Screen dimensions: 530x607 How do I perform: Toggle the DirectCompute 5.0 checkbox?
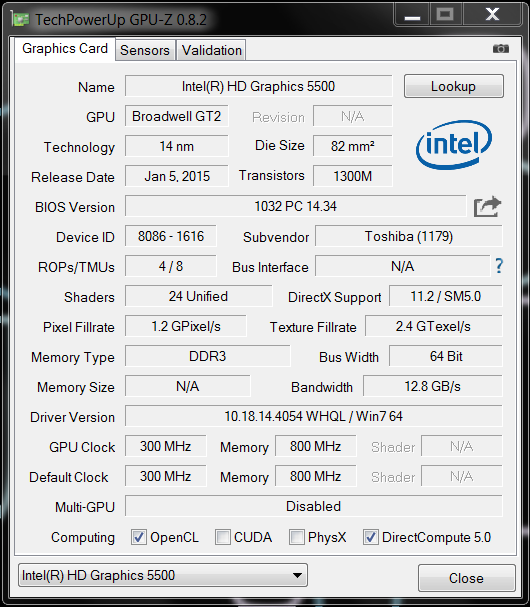click(370, 537)
